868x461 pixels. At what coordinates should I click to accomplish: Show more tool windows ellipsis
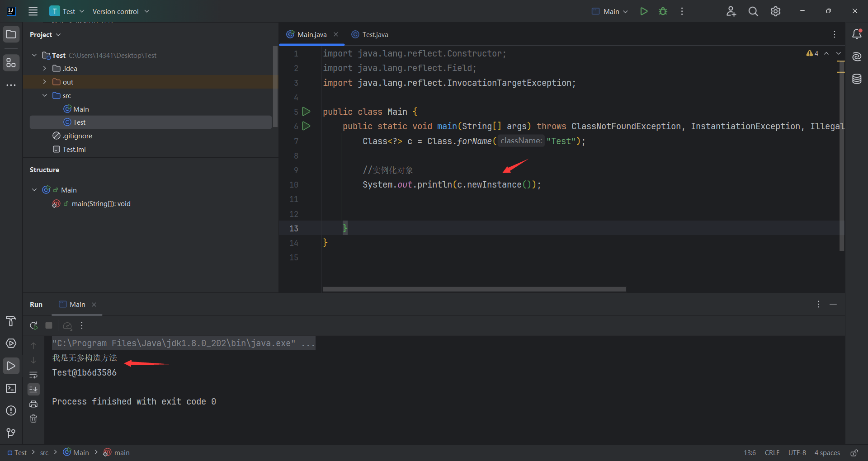11,85
